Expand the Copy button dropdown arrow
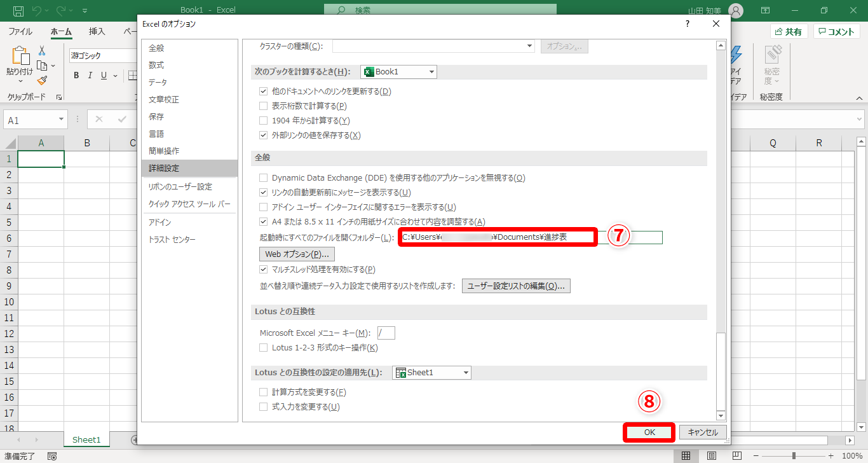 [53, 66]
